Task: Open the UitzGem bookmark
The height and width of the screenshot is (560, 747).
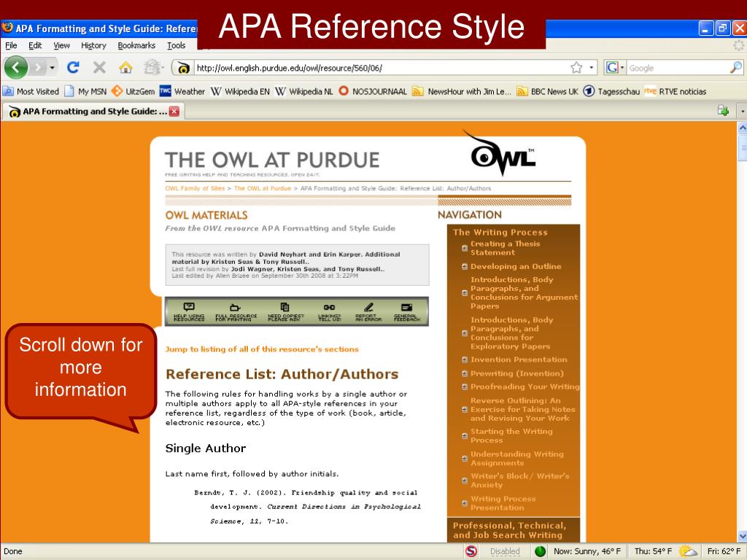Action: [x=133, y=91]
